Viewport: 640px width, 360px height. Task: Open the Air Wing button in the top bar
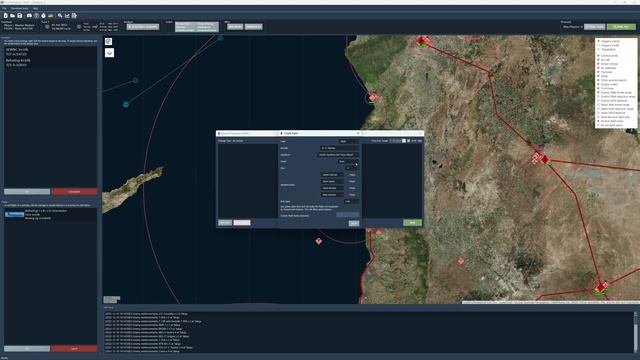235,27
